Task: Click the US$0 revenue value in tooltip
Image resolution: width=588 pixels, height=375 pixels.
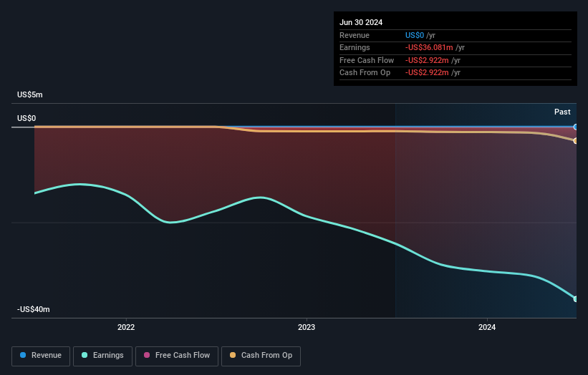Action: tap(415, 35)
